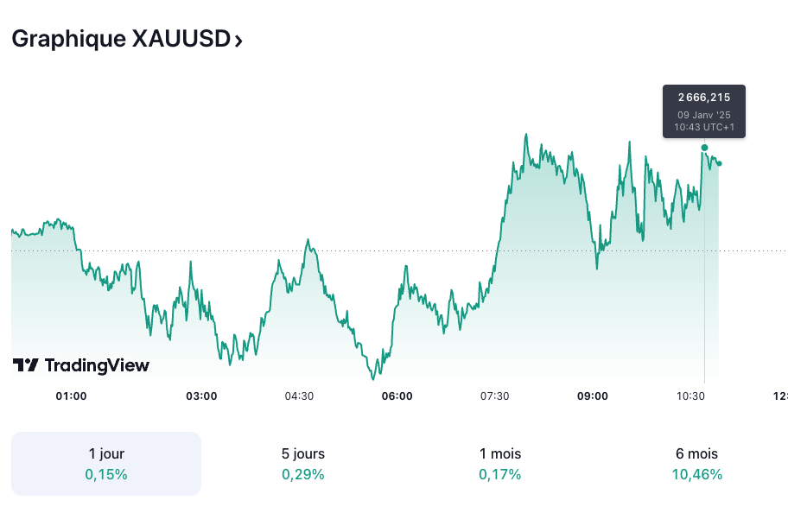Choose the 1 mois period tab
Viewport: 788px width, 532px height.
pos(500,464)
